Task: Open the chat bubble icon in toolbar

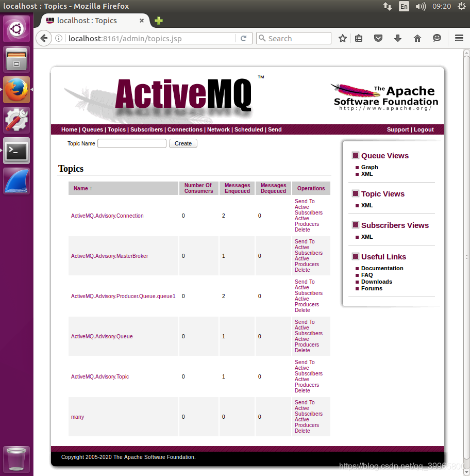Action: pyautogui.click(x=437, y=38)
